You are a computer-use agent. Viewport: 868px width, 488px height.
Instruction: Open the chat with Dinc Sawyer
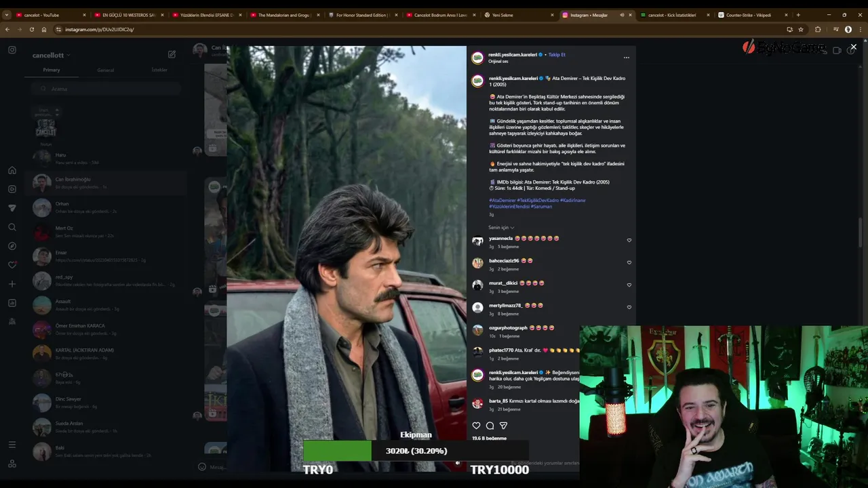point(106,403)
